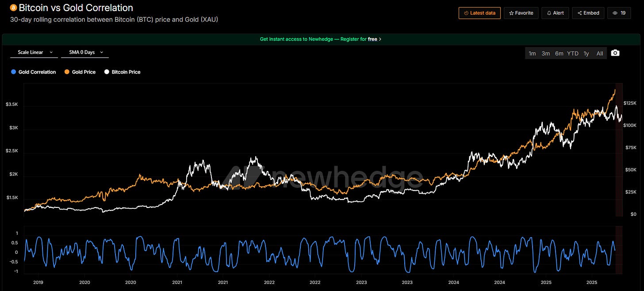This screenshot has width=644, height=291.
Task: Toggle Gold Correlation series in legend
Action: (34, 72)
